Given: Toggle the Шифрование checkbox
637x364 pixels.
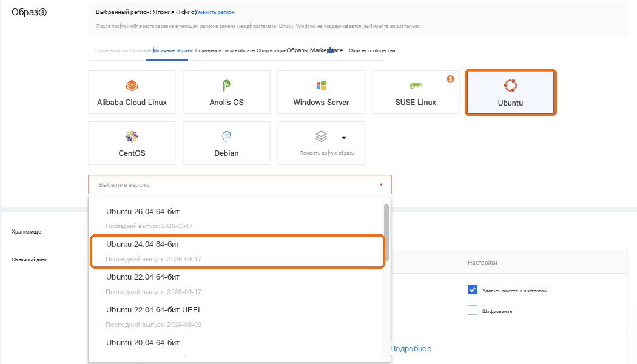Looking at the screenshot, I should 472,311.
